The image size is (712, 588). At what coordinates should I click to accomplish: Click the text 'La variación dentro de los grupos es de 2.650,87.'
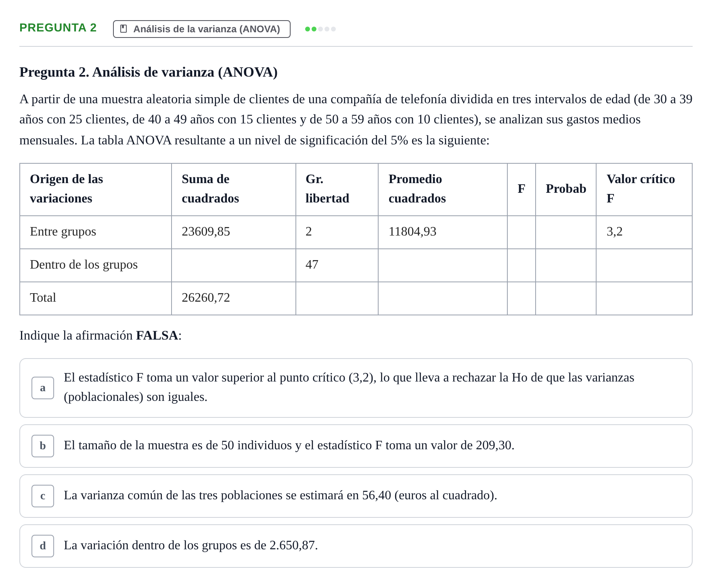click(x=191, y=546)
